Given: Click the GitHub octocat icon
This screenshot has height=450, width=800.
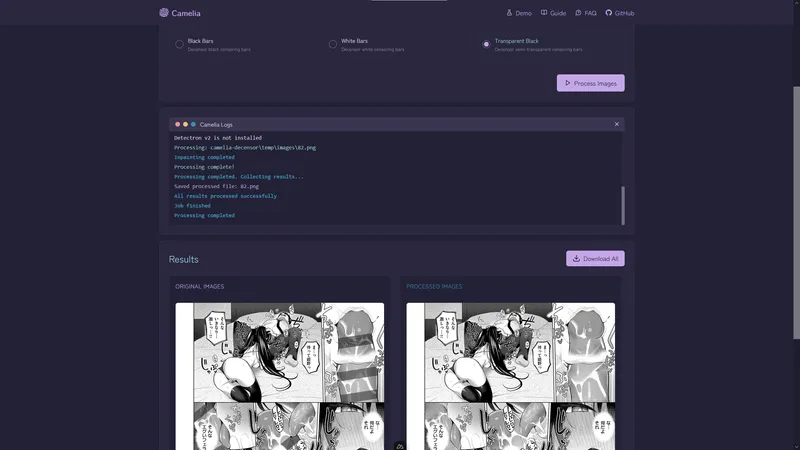Looking at the screenshot, I should 609,13.
